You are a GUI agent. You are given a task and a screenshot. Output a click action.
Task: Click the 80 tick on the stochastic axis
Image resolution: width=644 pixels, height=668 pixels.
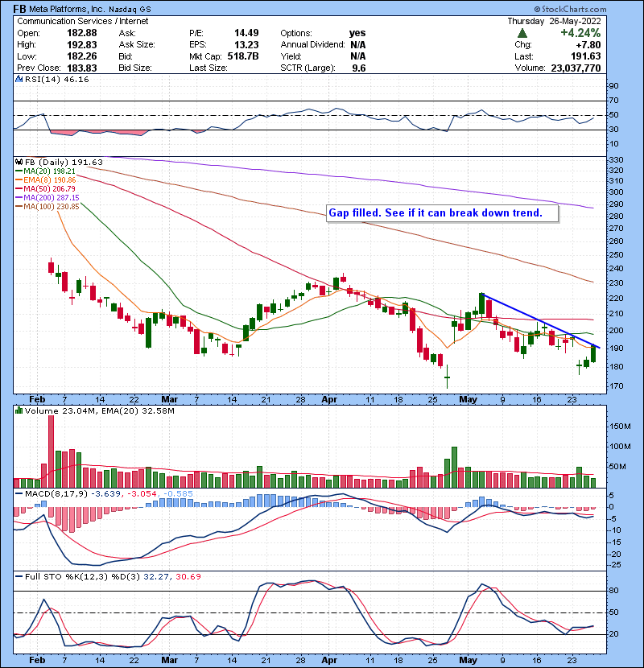(613, 591)
